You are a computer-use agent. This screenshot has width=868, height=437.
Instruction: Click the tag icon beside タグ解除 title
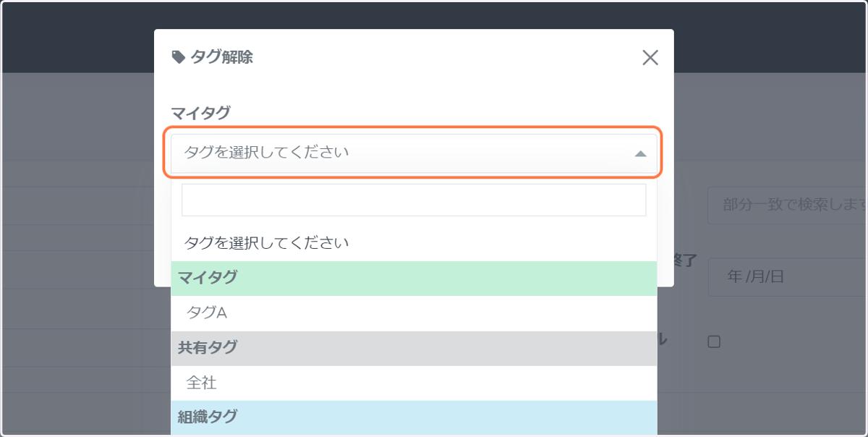tap(178, 57)
